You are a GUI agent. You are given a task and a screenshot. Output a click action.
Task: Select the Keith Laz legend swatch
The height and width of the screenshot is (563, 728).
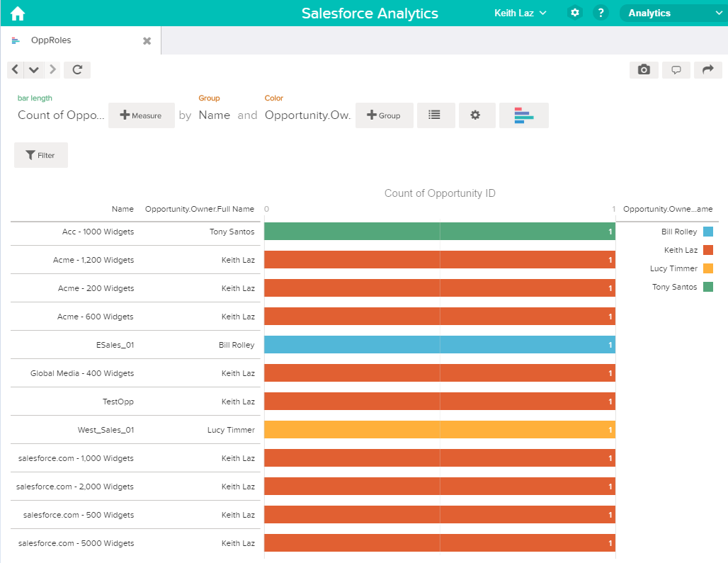(x=708, y=250)
